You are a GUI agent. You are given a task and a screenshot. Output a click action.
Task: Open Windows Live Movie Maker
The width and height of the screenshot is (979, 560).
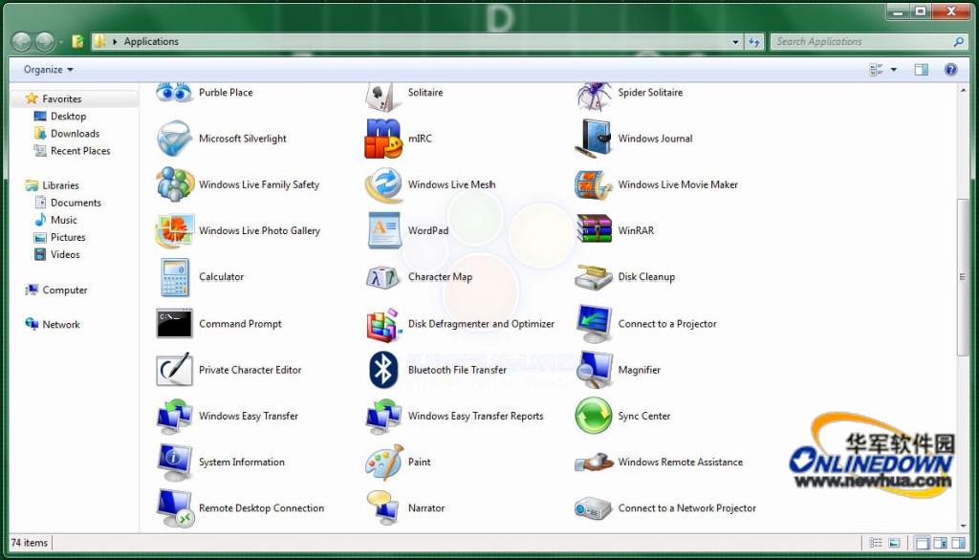pyautogui.click(x=594, y=184)
